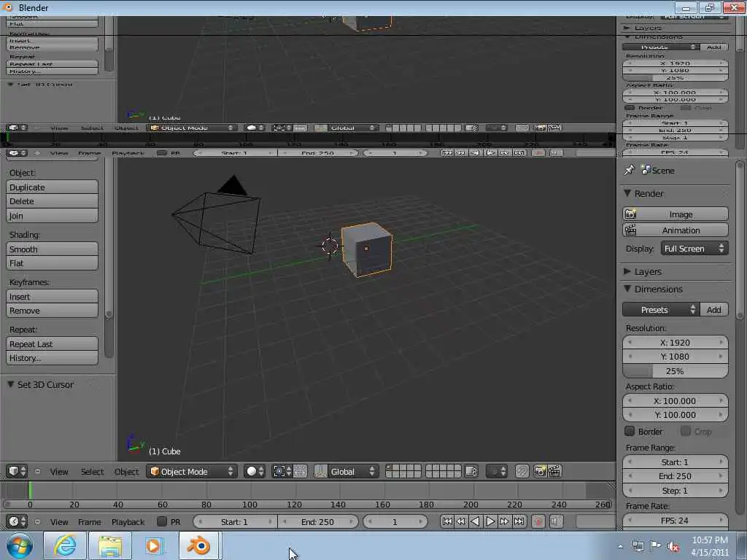This screenshot has width=747, height=560.
Task: Open the View menu beside Frame and Playback
Action: tap(59, 522)
